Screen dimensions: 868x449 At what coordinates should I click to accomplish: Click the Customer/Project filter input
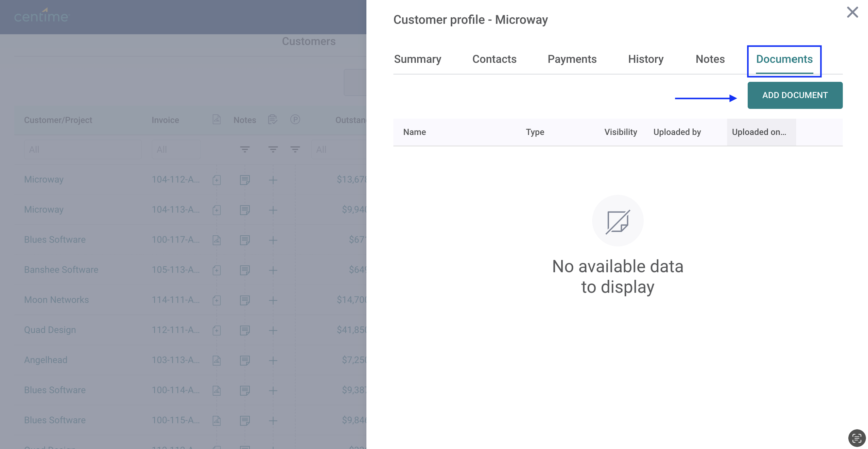click(x=83, y=149)
